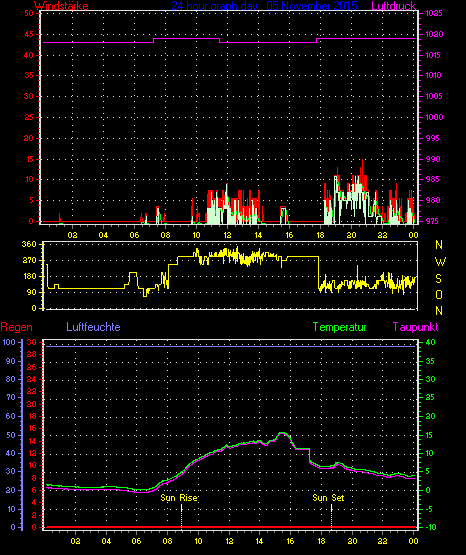This screenshot has height=555, width=466.
Task: Click the Temperatur legend label
Action: tap(339, 327)
